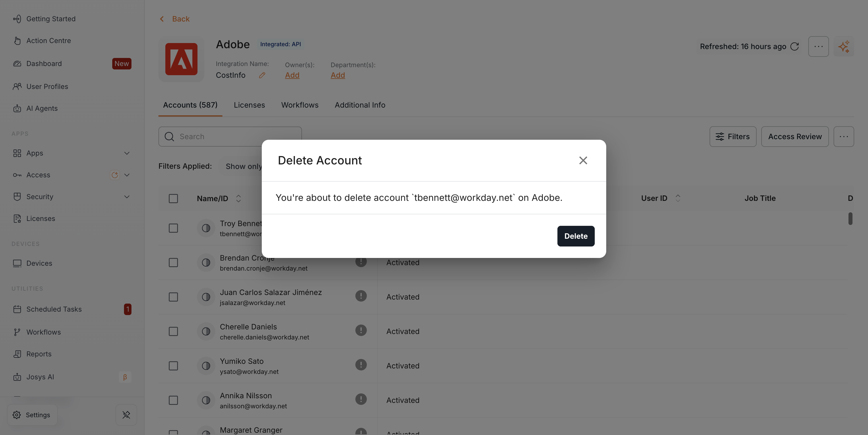The height and width of the screenshot is (435, 868).
Task: Click the Integrated: API badge
Action: 280,44
